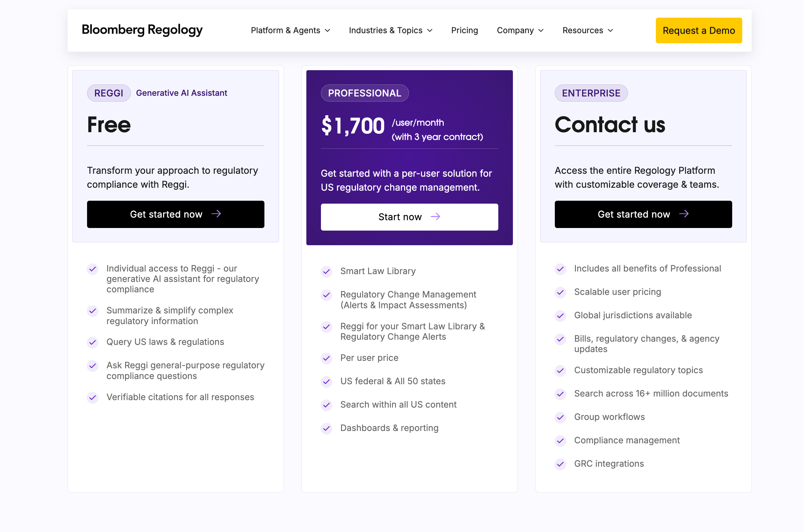The width and height of the screenshot is (803, 532).
Task: Click 'Compliance management' feature text
Action: coord(627,440)
